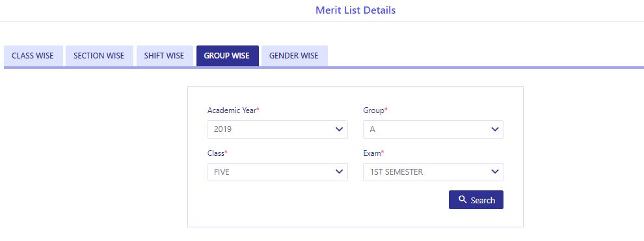
Task: Click the active GROUP WISE tab
Action: [x=227, y=56]
